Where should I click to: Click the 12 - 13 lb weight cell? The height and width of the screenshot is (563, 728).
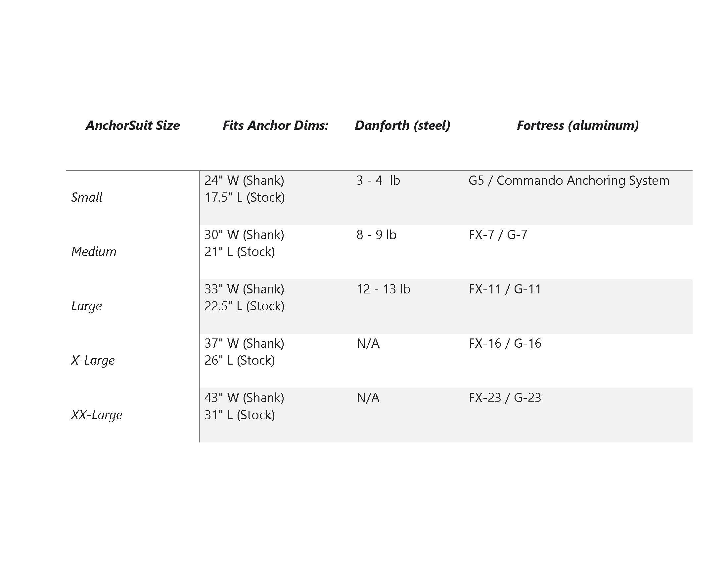(383, 289)
